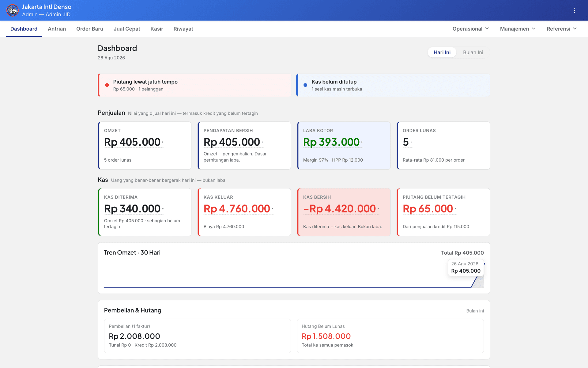588x368 pixels.
Task: Open the Piutang lewat jatuh tempo alert
Action: [194, 85]
